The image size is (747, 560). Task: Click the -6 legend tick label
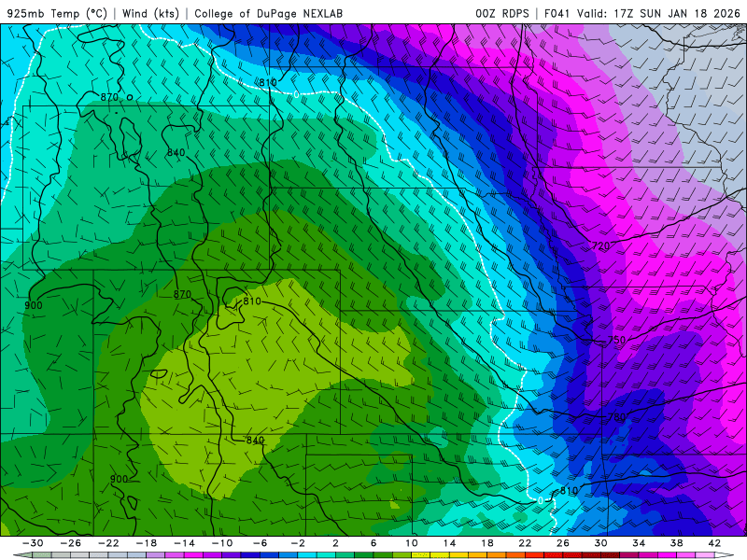click(x=261, y=543)
